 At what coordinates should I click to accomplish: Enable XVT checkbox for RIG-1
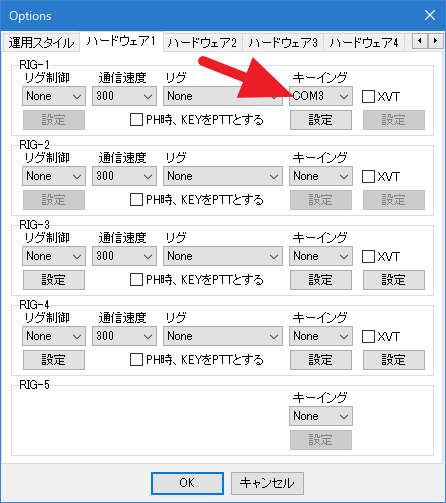click(x=368, y=97)
